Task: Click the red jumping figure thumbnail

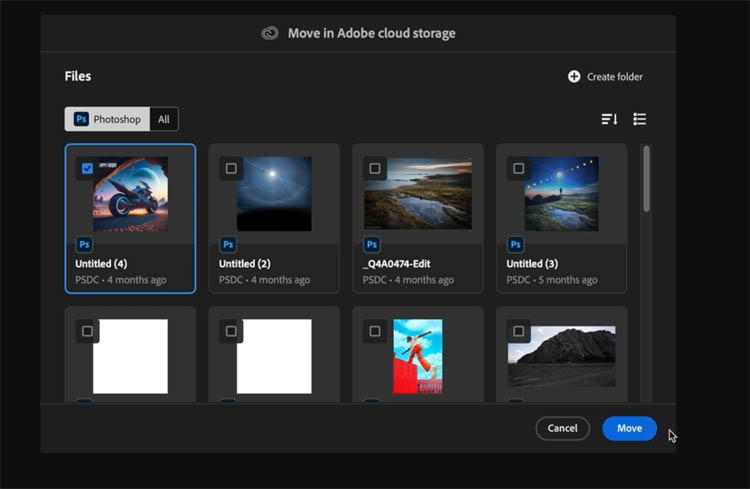Action: [418, 356]
